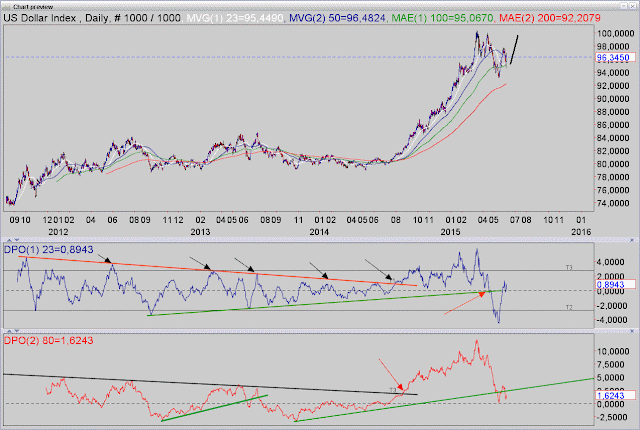Click the DPO(2) current value box 1,6243
This screenshot has width=640, height=430.
pyautogui.click(x=616, y=395)
